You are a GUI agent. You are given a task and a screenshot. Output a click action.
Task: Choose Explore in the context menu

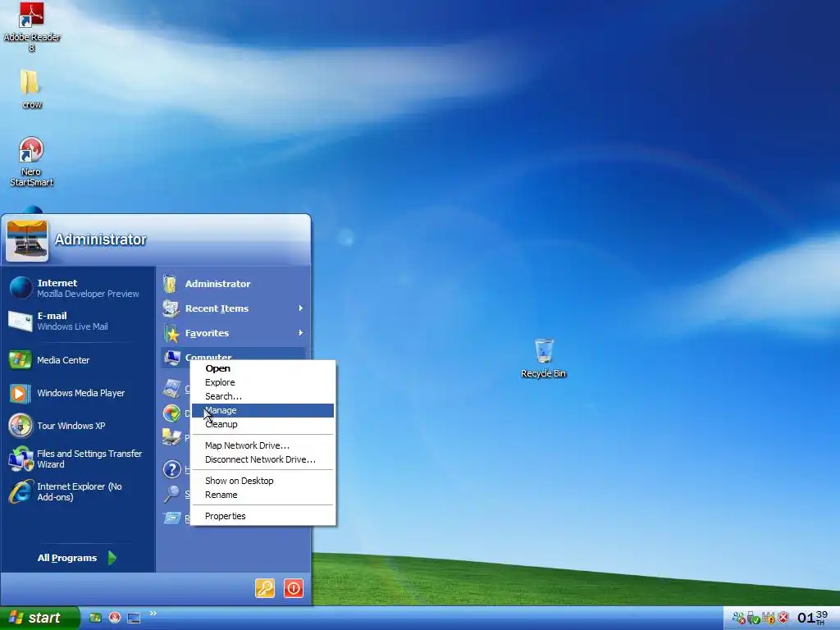(x=263, y=382)
